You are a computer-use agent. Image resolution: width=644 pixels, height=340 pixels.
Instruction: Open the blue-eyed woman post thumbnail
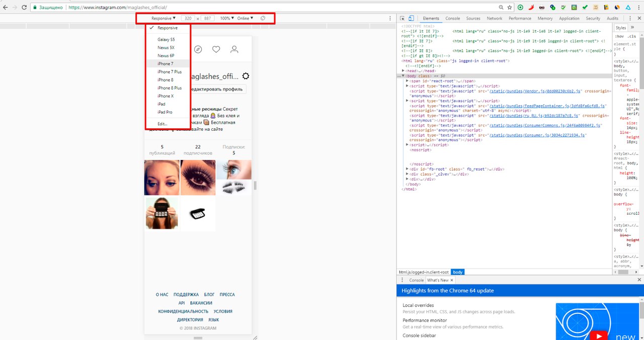click(162, 178)
